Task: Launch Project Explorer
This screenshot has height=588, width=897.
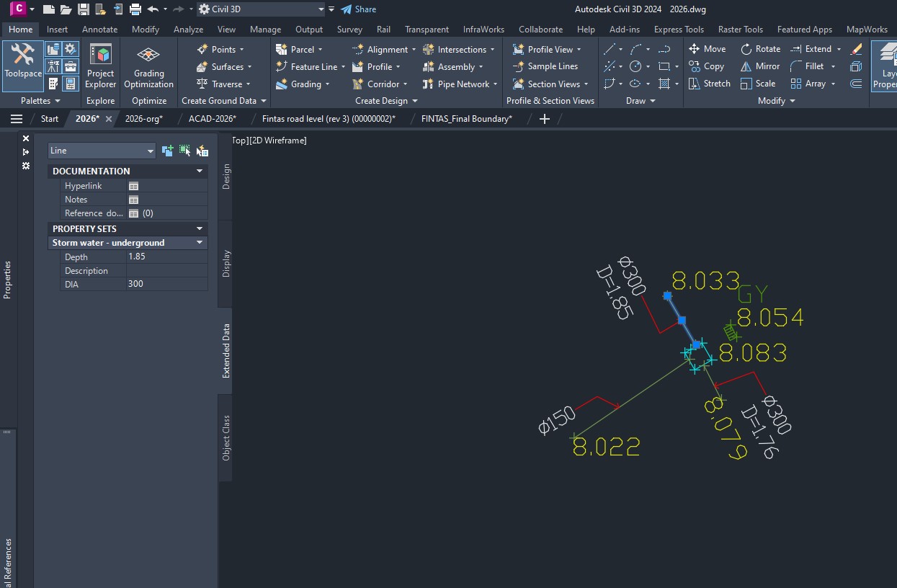Action: point(101,66)
